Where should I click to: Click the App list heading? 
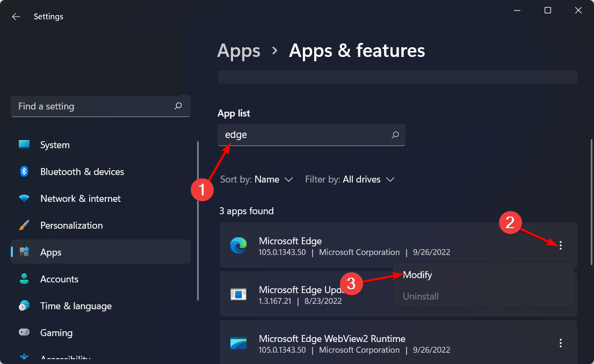234,113
